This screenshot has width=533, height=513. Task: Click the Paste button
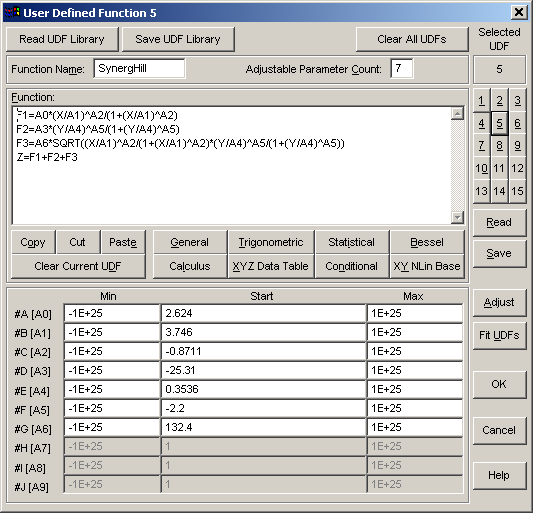click(123, 242)
